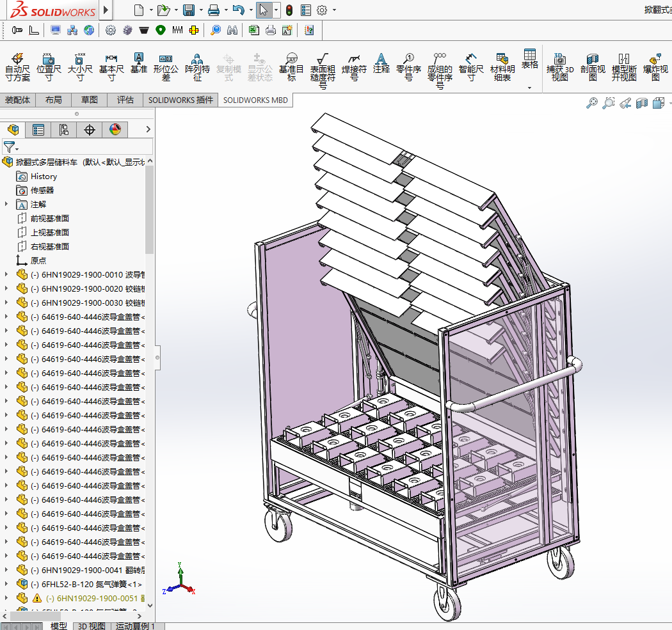Expand the 注解 folder in tree
This screenshot has height=630, width=672.
[6, 204]
